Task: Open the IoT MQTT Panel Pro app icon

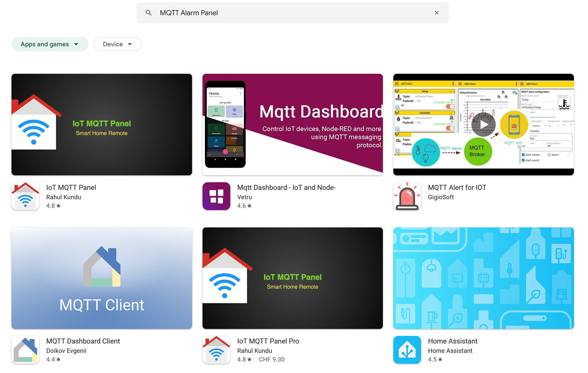Action: [216, 350]
